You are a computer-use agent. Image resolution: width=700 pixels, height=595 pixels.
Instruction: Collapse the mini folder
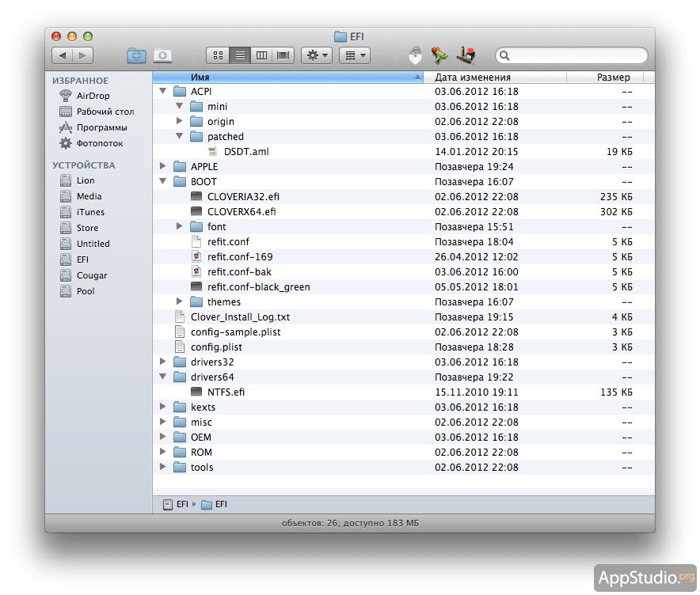click(180, 106)
